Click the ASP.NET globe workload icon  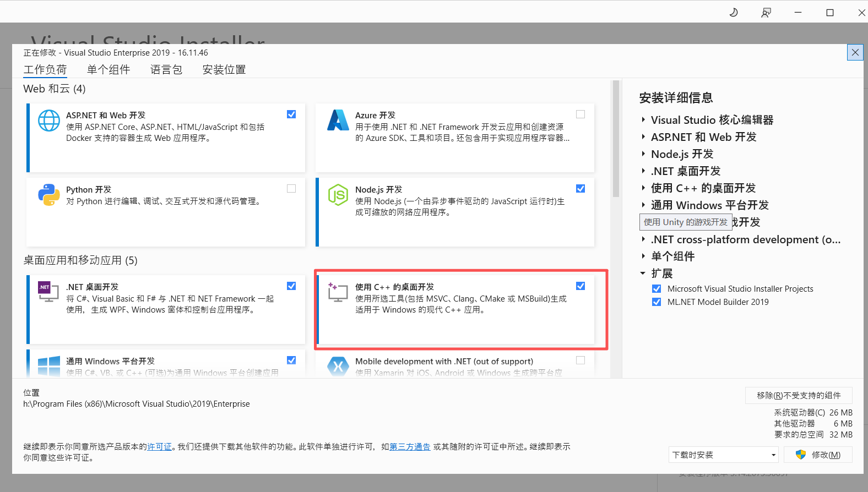click(48, 121)
